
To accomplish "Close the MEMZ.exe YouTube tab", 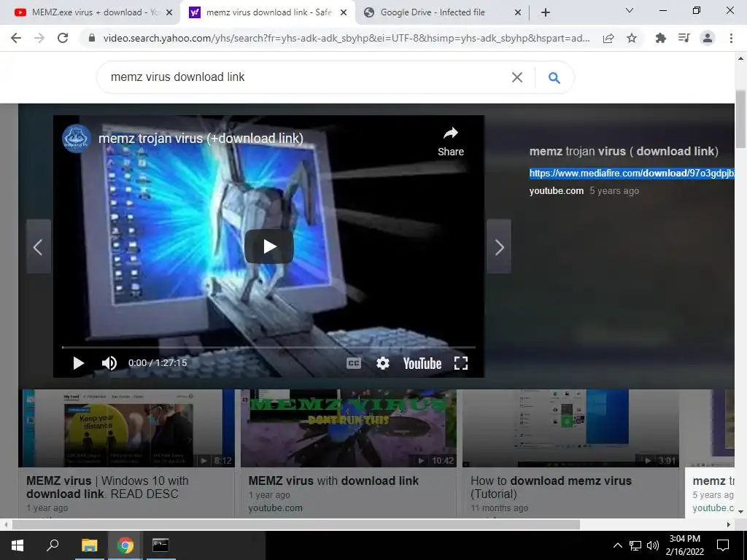I will click(x=169, y=13).
